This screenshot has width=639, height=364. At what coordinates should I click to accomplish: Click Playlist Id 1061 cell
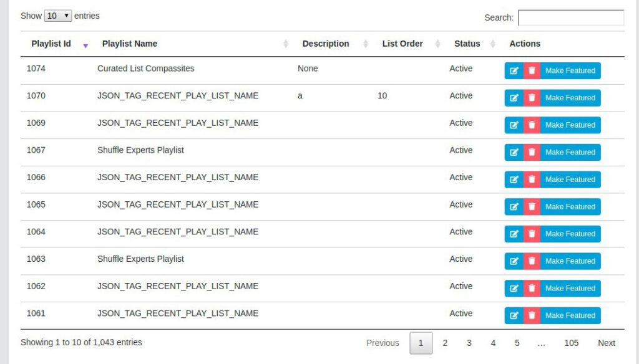point(36,314)
